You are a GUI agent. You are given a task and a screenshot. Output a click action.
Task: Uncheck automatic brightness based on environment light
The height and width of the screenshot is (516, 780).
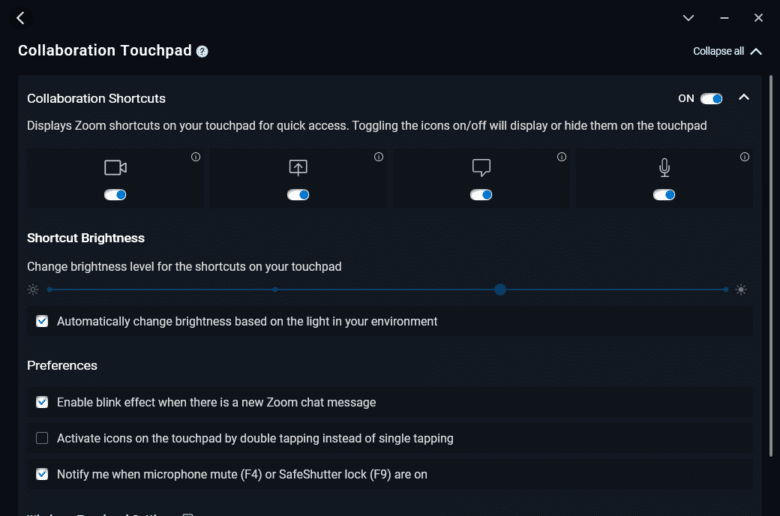pyautogui.click(x=42, y=321)
